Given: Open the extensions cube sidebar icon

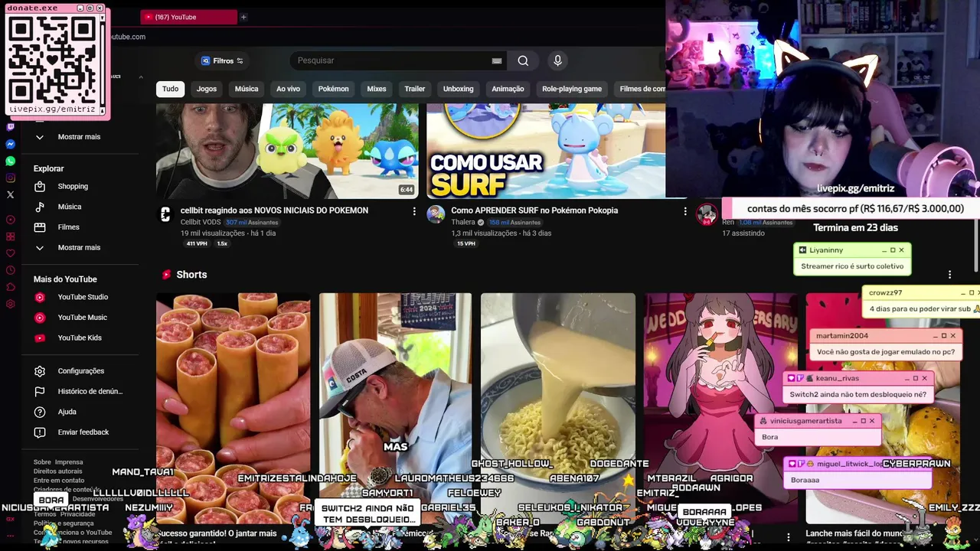Looking at the screenshot, I should pyautogui.click(x=10, y=287).
